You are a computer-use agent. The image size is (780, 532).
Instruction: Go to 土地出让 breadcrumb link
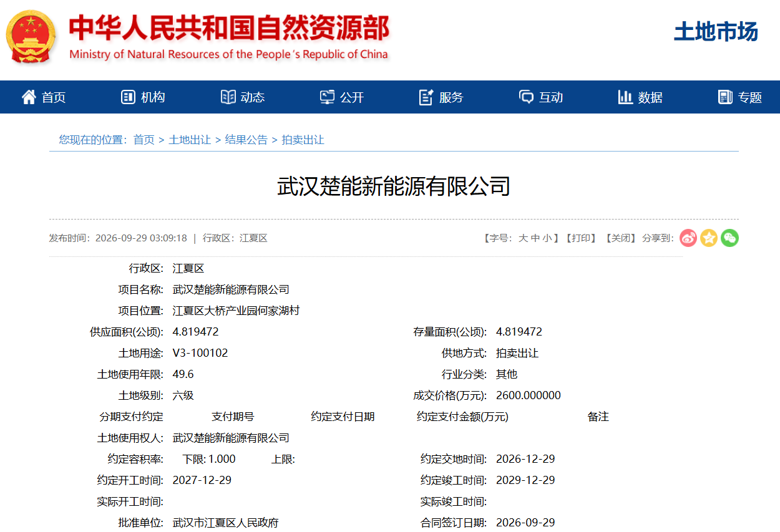pos(190,140)
